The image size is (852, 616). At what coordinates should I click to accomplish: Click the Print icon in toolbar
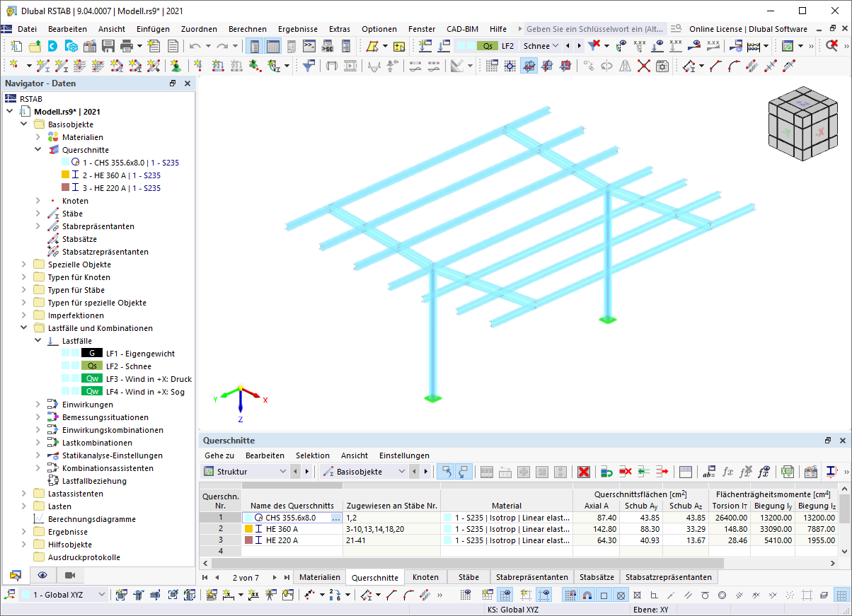tap(127, 46)
